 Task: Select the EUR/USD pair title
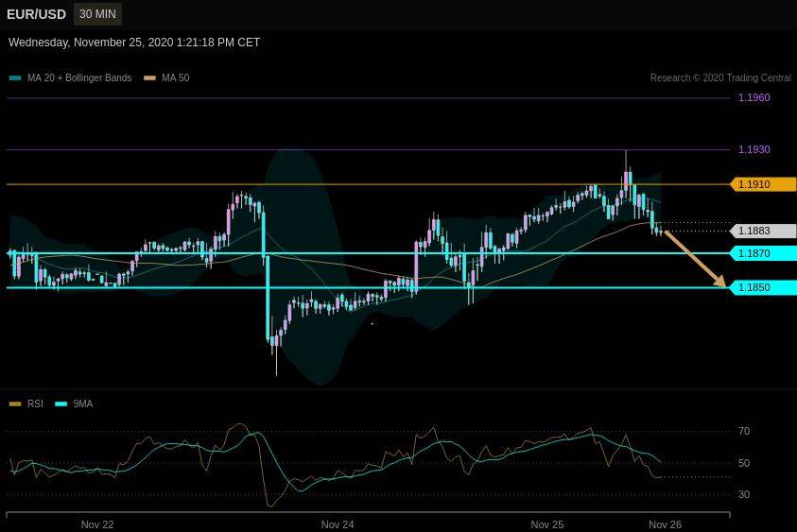36,14
